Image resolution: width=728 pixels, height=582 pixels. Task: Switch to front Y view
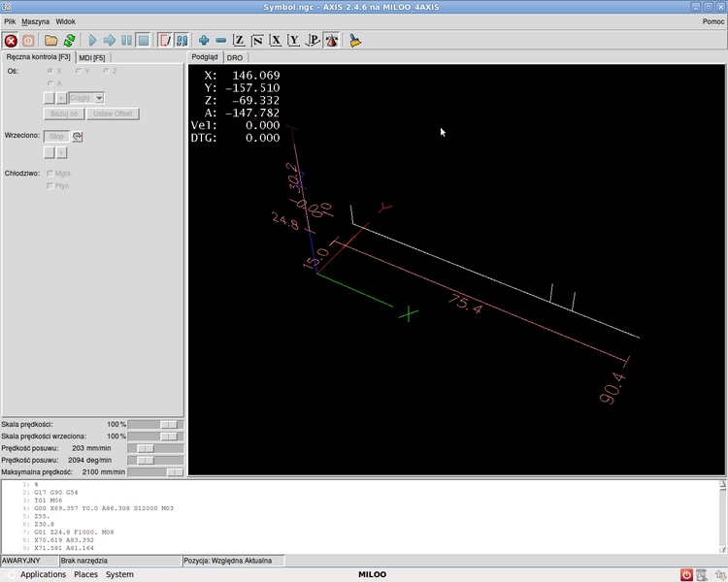[294, 41]
